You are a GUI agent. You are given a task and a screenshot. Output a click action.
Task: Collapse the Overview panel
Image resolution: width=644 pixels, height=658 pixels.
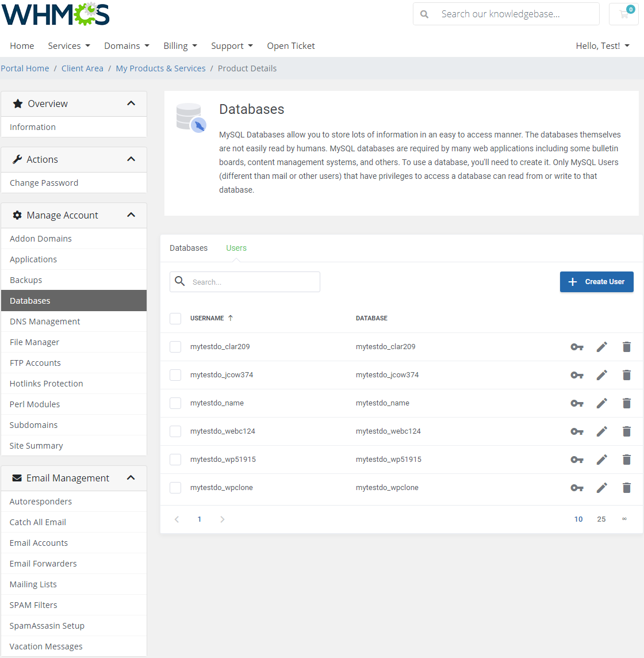[x=131, y=103]
